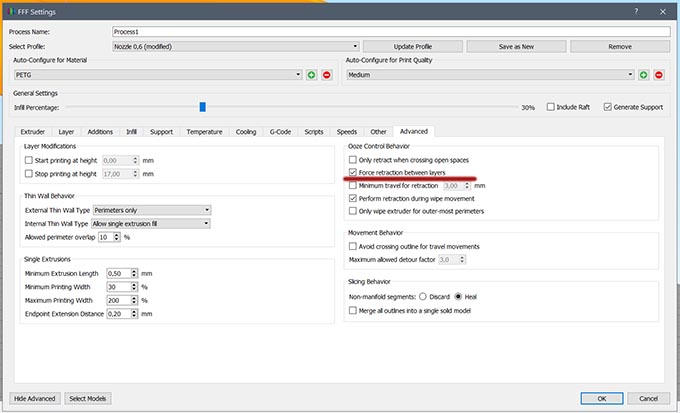Screen dimensions: 680x413
Task: Click the Minimum Printing Width stepper arrows
Action: point(134,287)
